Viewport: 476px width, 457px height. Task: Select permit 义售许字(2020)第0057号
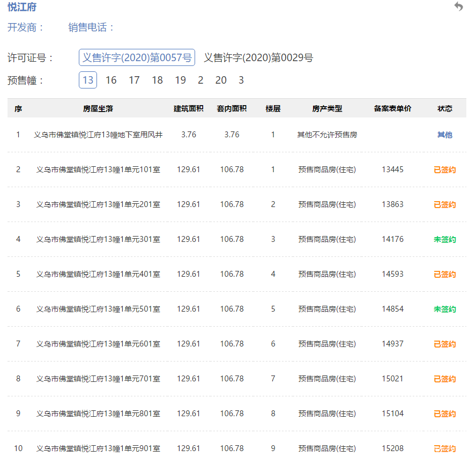coord(137,57)
